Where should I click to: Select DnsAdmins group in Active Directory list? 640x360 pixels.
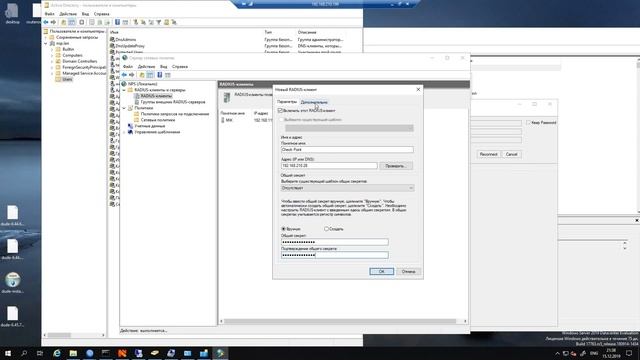[125, 40]
